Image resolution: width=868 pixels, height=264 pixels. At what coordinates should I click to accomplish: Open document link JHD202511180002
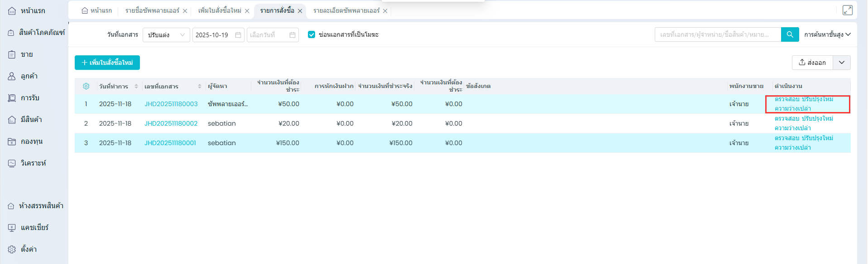(x=171, y=123)
